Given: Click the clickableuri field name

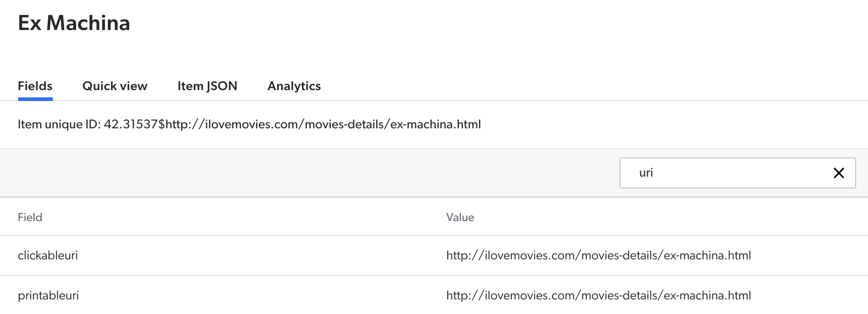Looking at the screenshot, I should [x=48, y=255].
